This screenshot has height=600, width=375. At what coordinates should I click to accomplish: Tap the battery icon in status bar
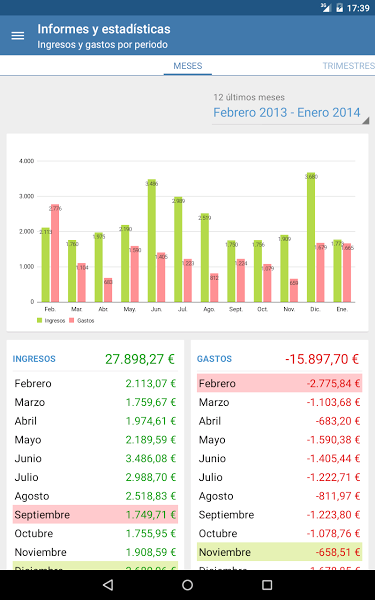339,8
